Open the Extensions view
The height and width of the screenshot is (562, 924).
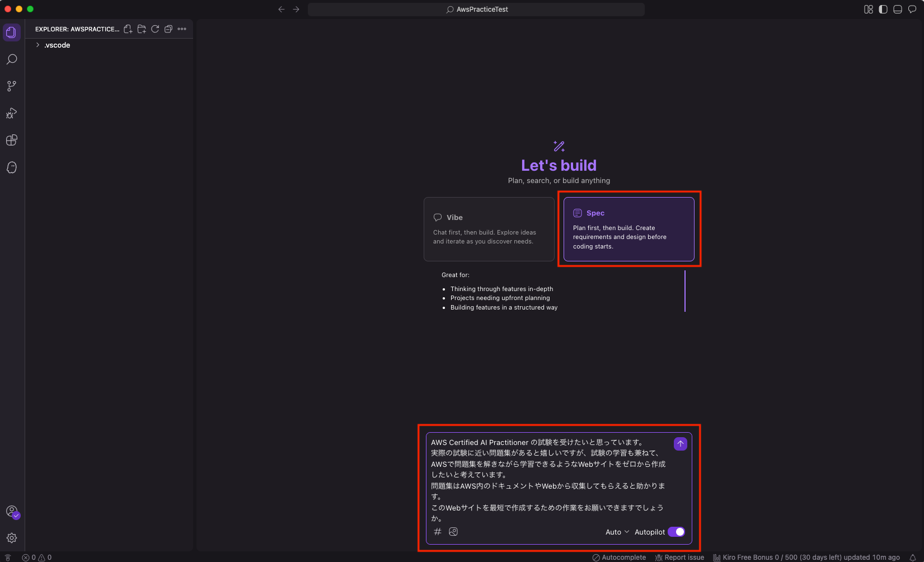[x=12, y=140]
